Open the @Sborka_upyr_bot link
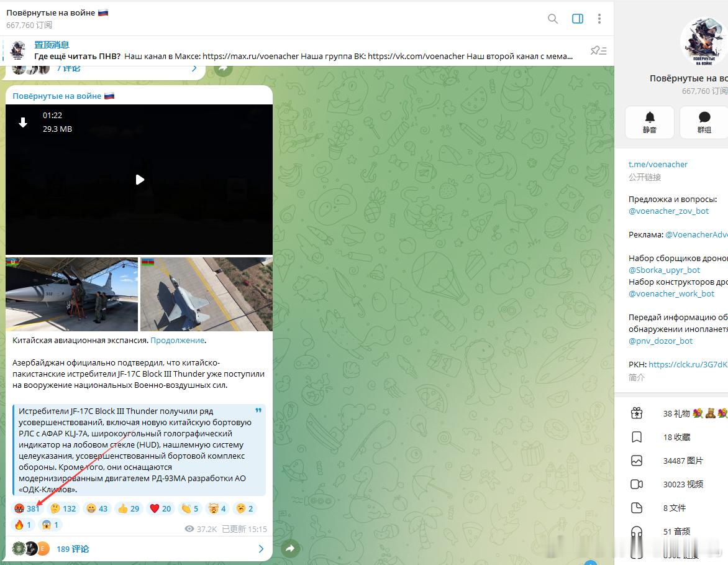Image resolution: width=728 pixels, height=565 pixels. 665,270
